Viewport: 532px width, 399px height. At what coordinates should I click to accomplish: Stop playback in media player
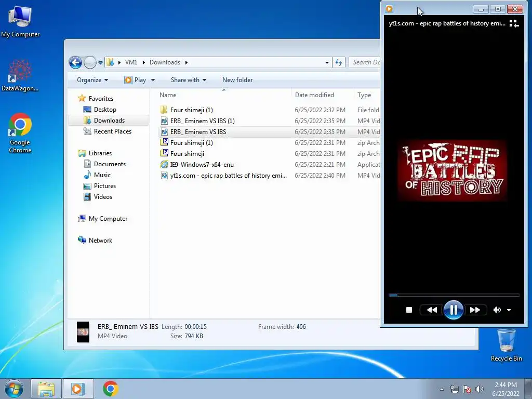tap(409, 310)
